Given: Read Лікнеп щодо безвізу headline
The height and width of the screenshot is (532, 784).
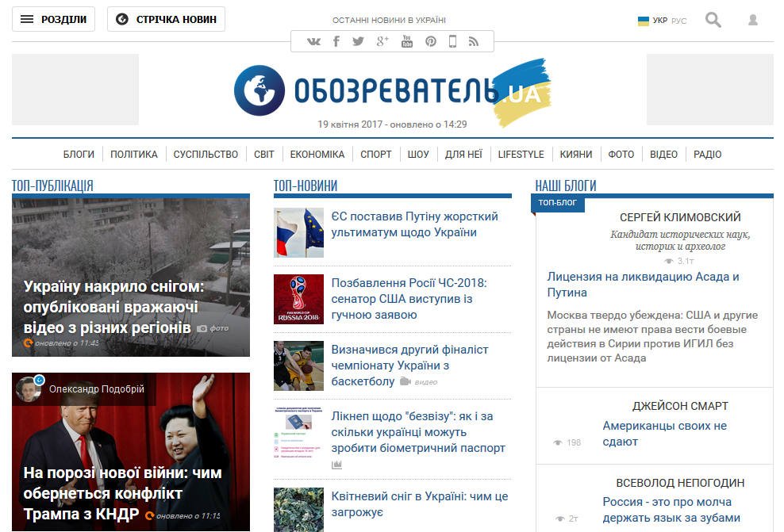Looking at the screenshot, I should (x=418, y=432).
